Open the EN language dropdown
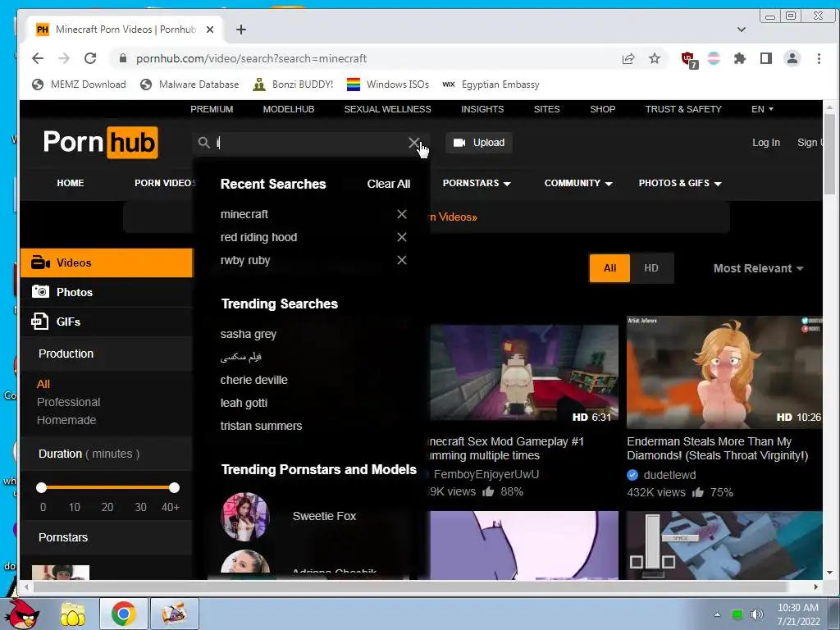The width and height of the screenshot is (840, 630). (762, 109)
